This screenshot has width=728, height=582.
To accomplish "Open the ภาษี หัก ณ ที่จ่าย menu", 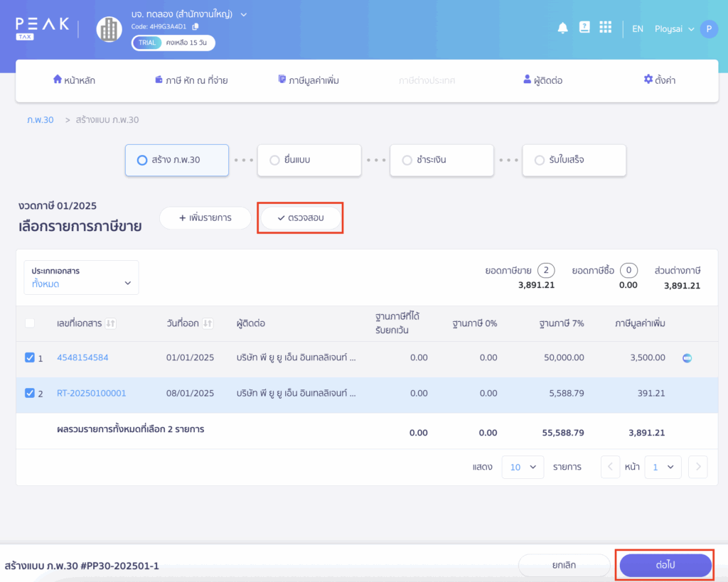I will [x=191, y=80].
